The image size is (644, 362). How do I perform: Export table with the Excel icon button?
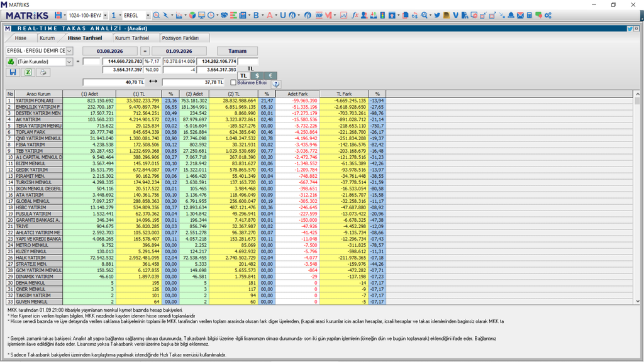click(x=28, y=72)
